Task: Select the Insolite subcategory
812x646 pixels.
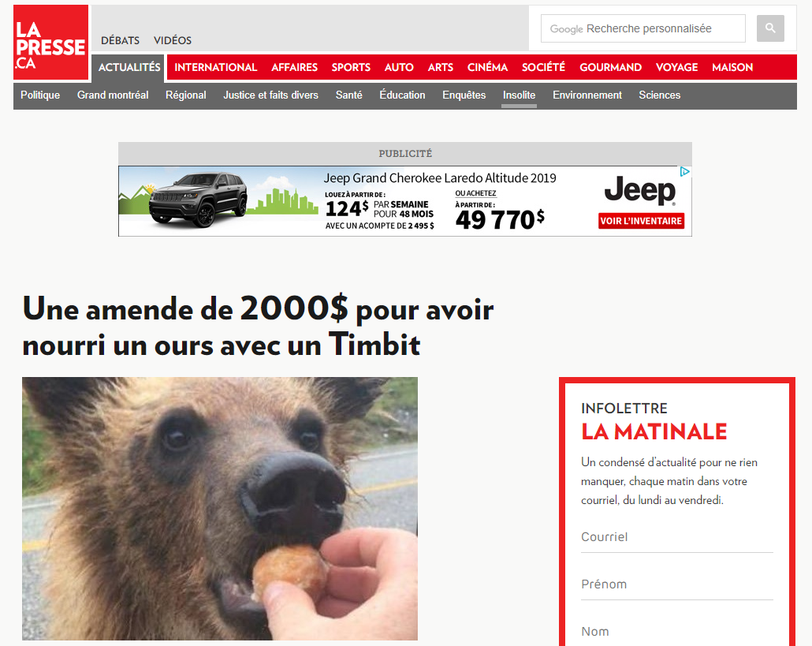Action: pos(519,95)
